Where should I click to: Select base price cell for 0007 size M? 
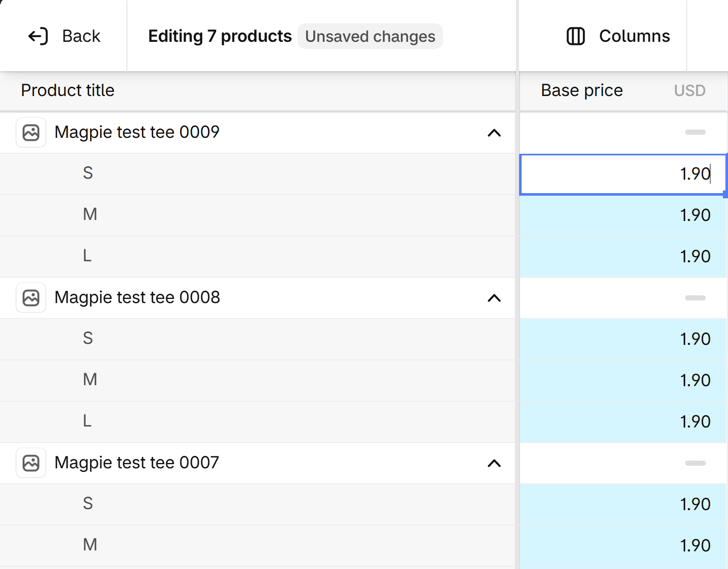tap(623, 546)
